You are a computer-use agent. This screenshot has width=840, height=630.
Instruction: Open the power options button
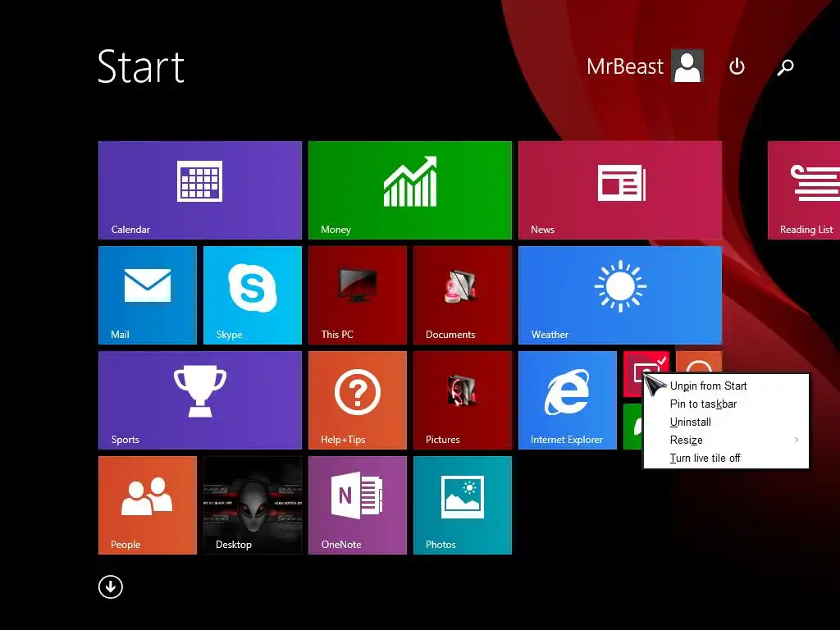click(737, 66)
